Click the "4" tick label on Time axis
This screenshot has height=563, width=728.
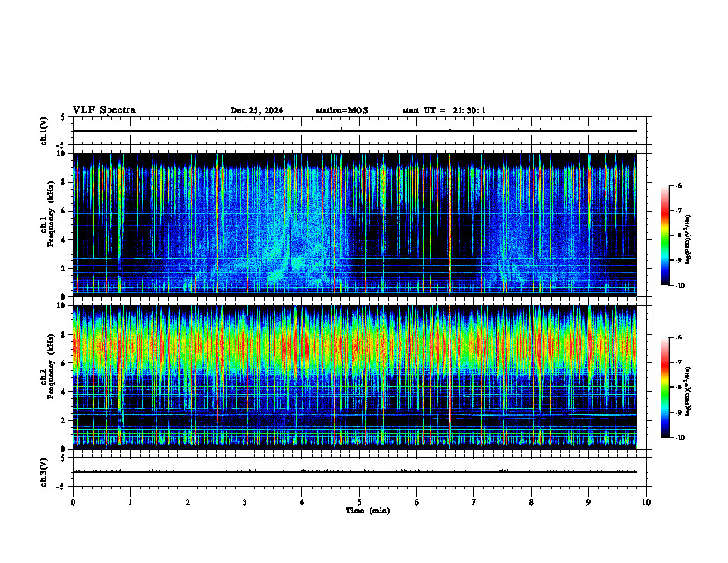point(302,502)
